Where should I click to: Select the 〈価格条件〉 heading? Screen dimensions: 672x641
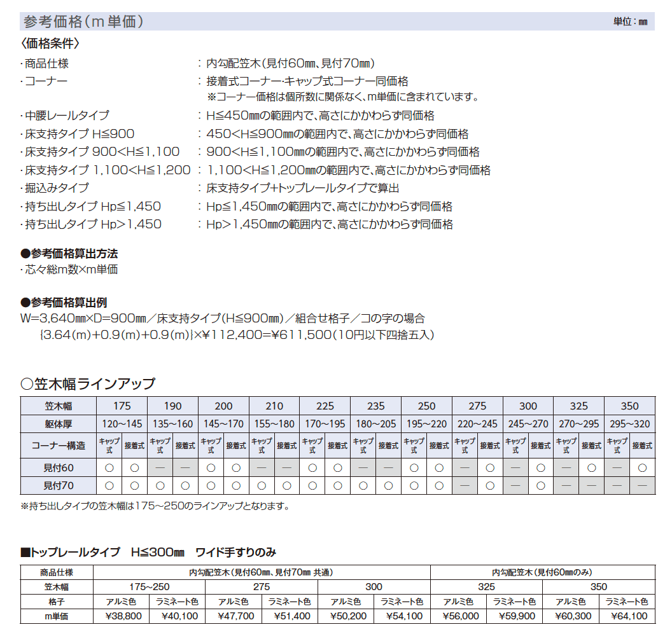point(50,45)
